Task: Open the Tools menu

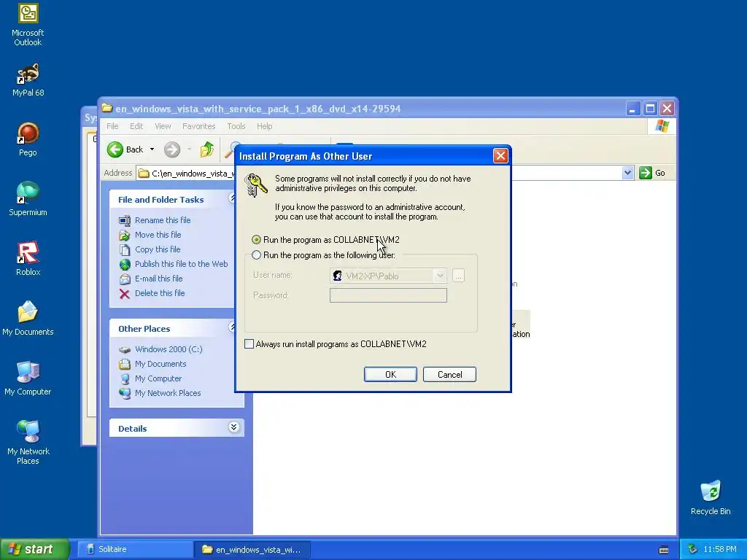Action: click(236, 126)
